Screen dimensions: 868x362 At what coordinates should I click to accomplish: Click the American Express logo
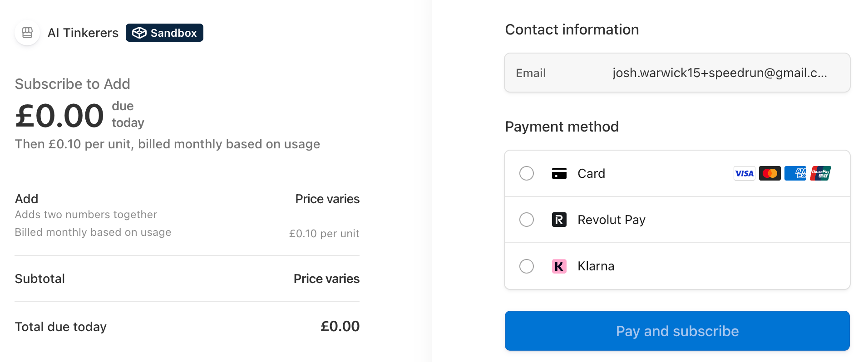795,173
